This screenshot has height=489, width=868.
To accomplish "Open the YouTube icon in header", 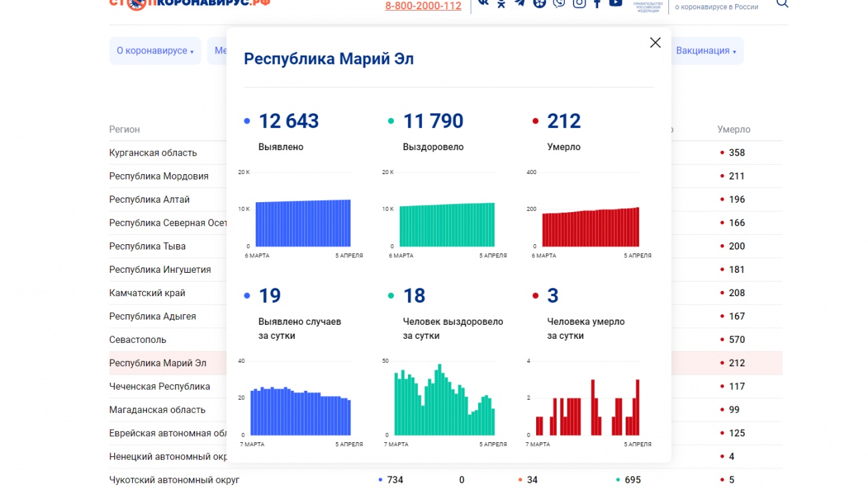I will click(616, 3).
